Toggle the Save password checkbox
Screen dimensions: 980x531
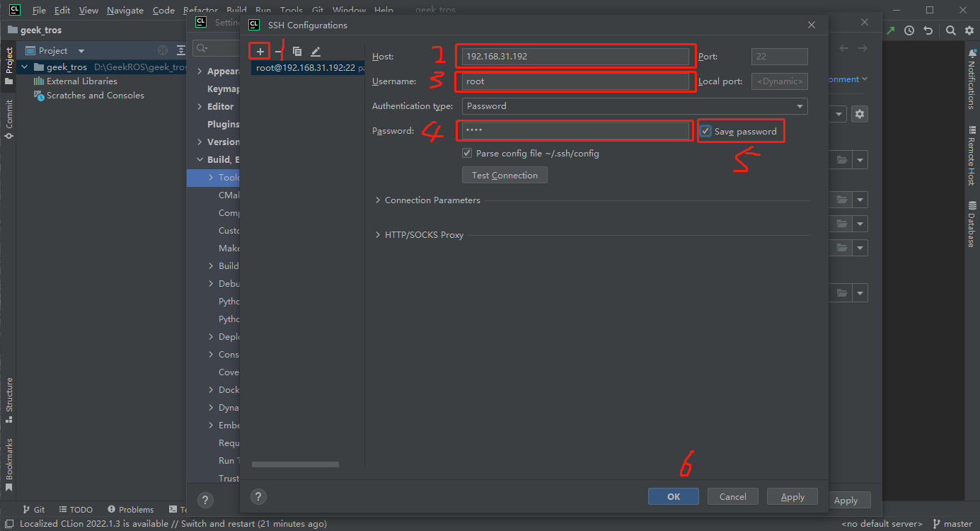click(x=705, y=131)
